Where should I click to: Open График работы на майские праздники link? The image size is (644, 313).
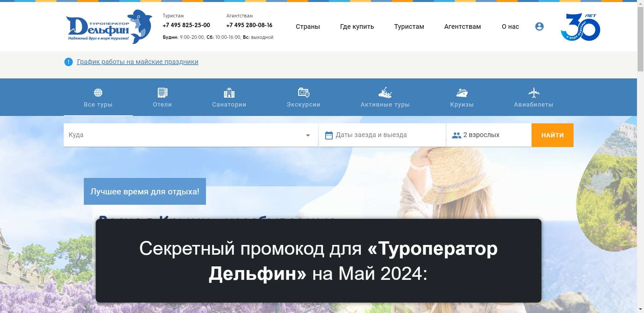[138, 62]
